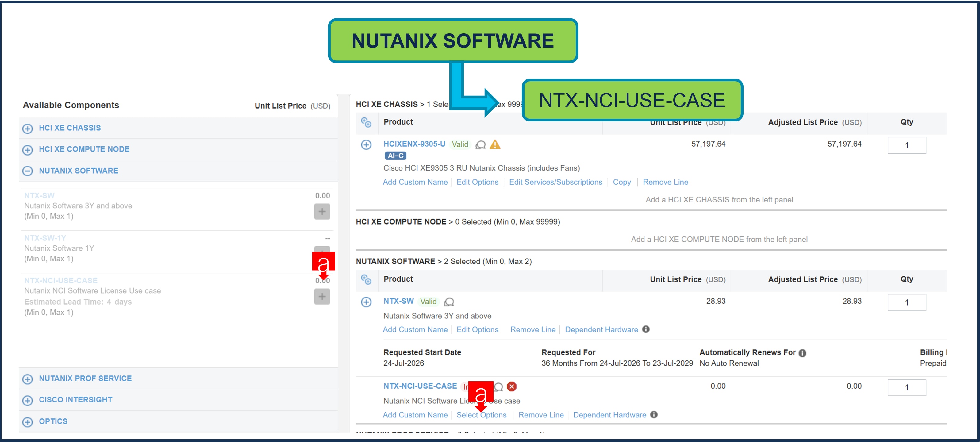
Task: Click the AI-C badge under HCIXENX-9305-U
Action: click(x=395, y=156)
